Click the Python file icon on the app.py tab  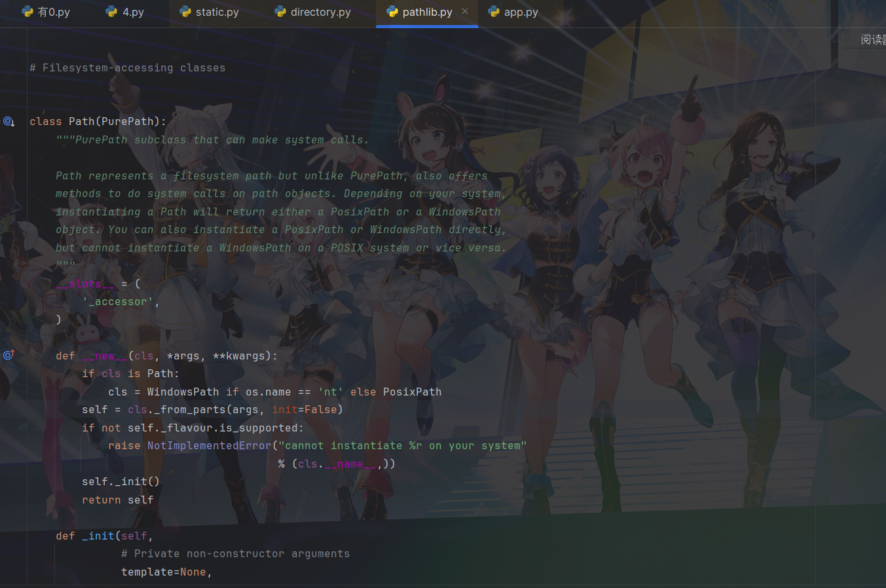(x=493, y=11)
